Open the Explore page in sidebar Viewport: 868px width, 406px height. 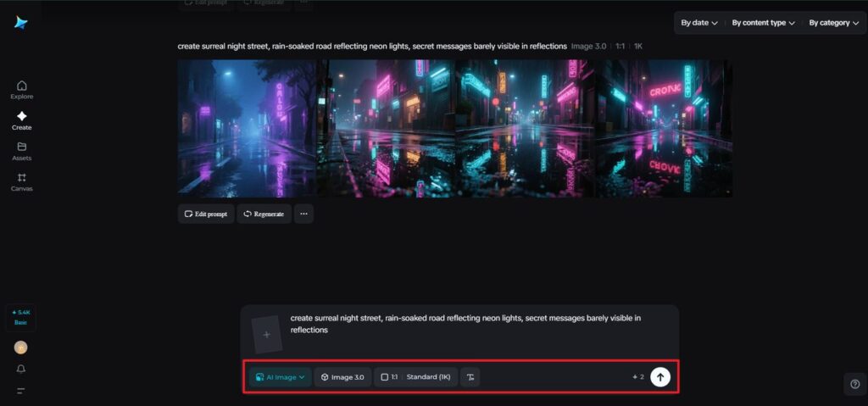point(21,89)
